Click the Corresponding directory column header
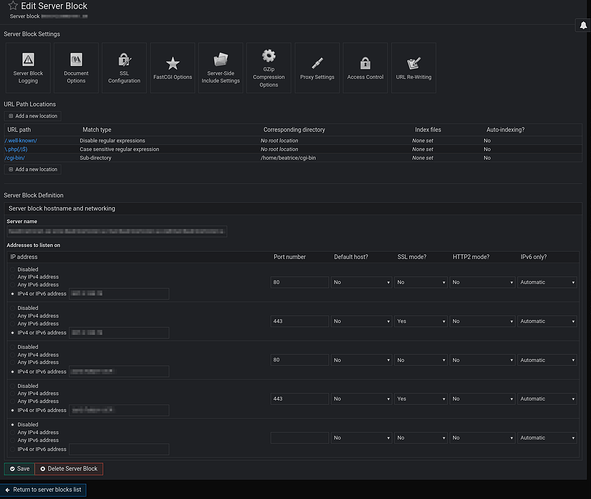The width and height of the screenshot is (591, 499). click(x=294, y=130)
